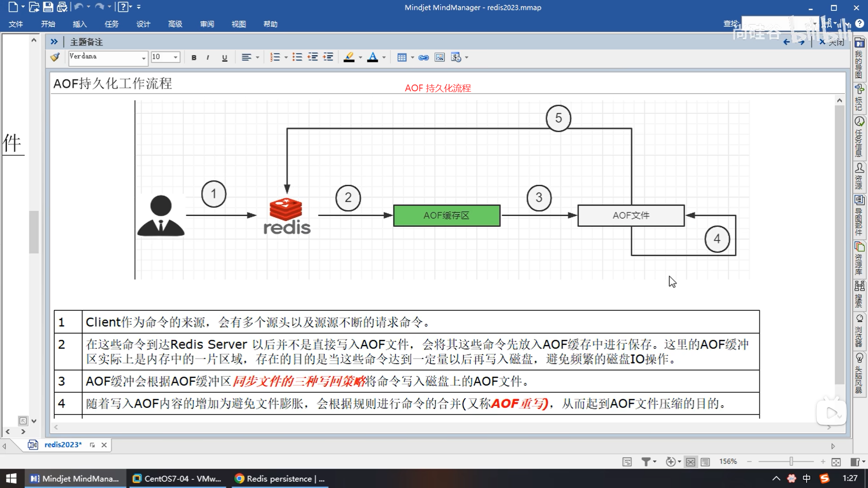Click the bulleted list icon
Image resolution: width=868 pixels, height=488 pixels.
pyautogui.click(x=297, y=57)
